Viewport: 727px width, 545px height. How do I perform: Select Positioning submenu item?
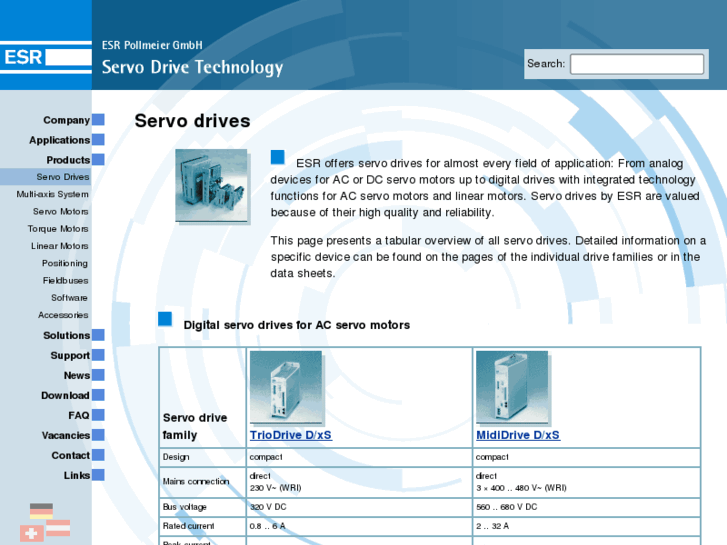coord(65,263)
